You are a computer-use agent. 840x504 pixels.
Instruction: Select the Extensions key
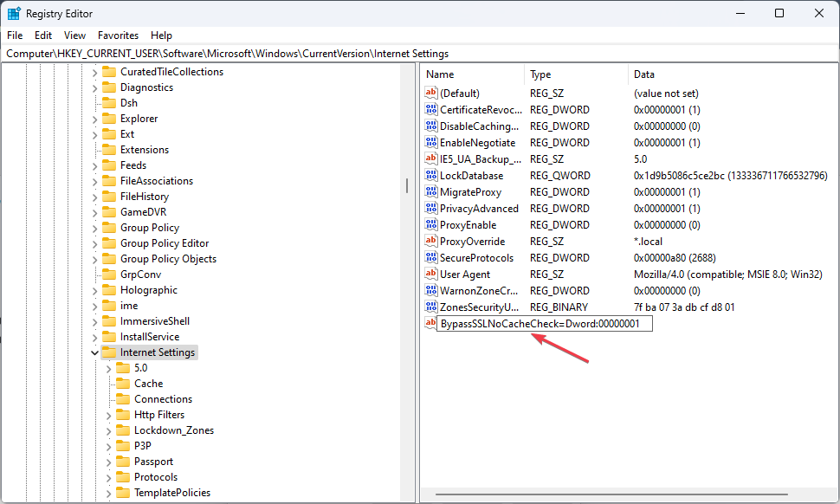click(144, 150)
